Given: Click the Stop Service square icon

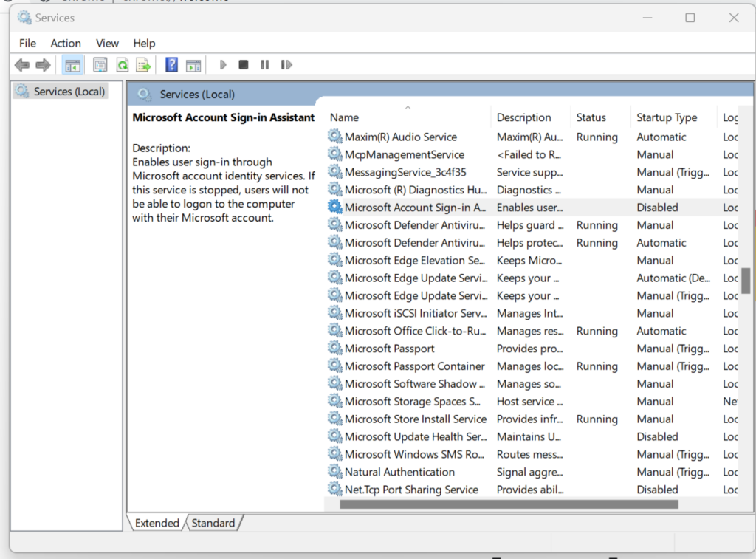Looking at the screenshot, I should tap(244, 65).
